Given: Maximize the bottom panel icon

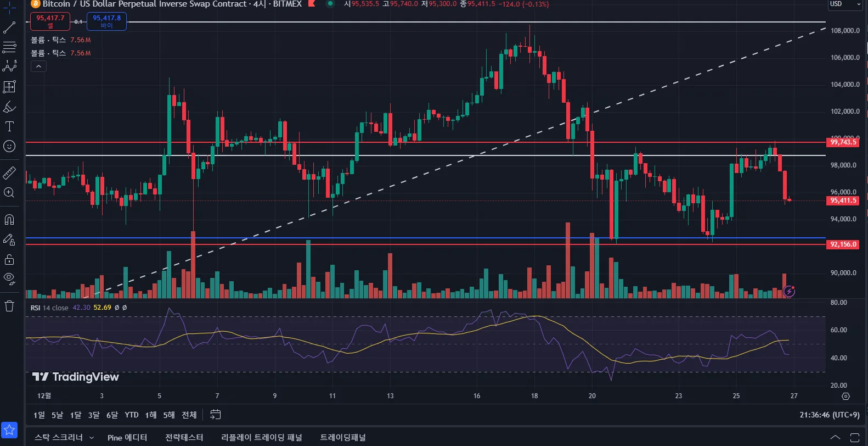Looking at the screenshot, I should point(855,437).
